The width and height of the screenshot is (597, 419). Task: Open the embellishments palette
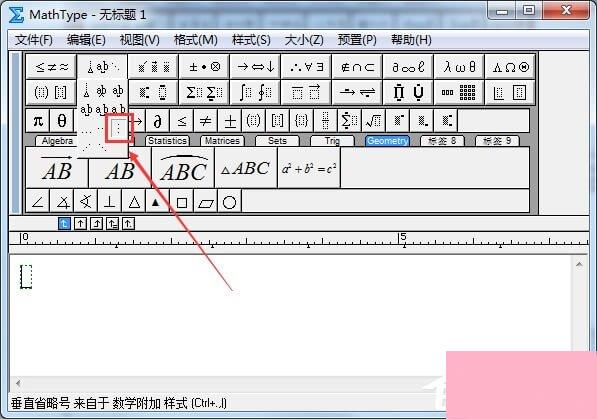(x=153, y=67)
